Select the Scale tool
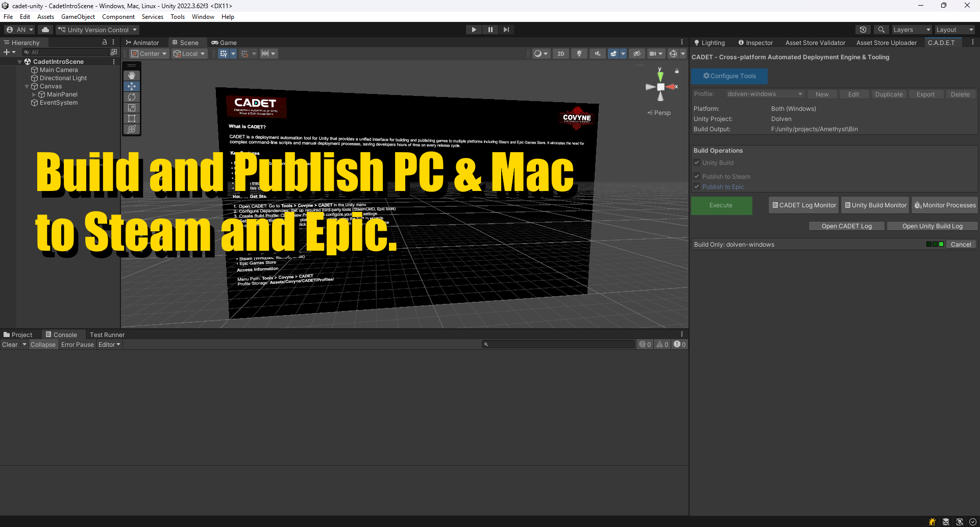 [x=132, y=108]
